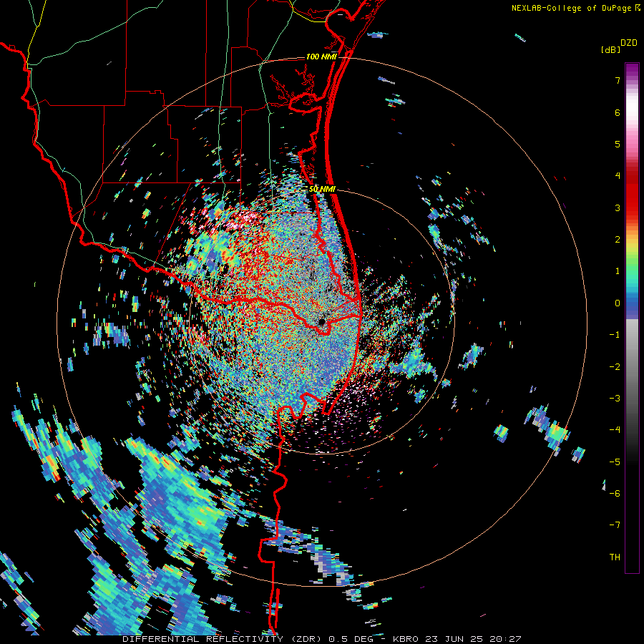This screenshot has height=644, width=644.
Task: Click the 0 value on color scale
Action: pos(618,303)
